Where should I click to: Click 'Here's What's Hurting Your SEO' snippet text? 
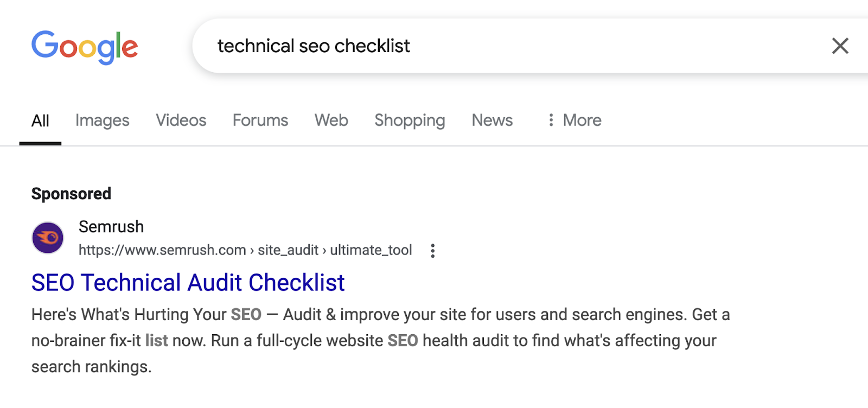(x=146, y=315)
